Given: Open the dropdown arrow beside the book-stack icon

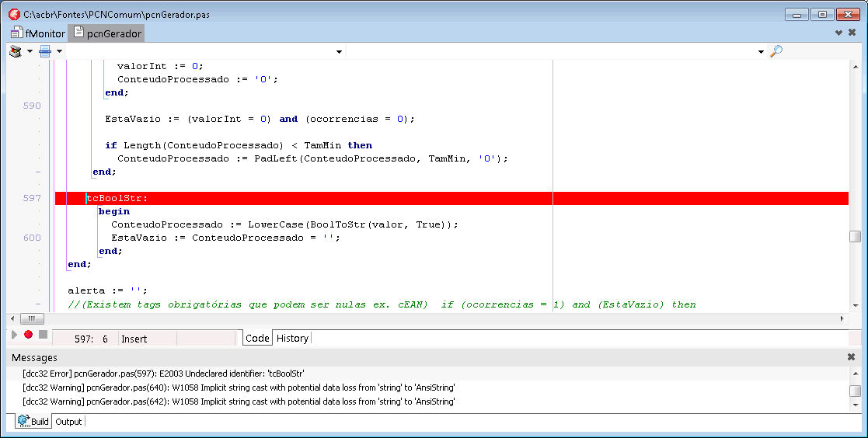Looking at the screenshot, I should (x=30, y=51).
